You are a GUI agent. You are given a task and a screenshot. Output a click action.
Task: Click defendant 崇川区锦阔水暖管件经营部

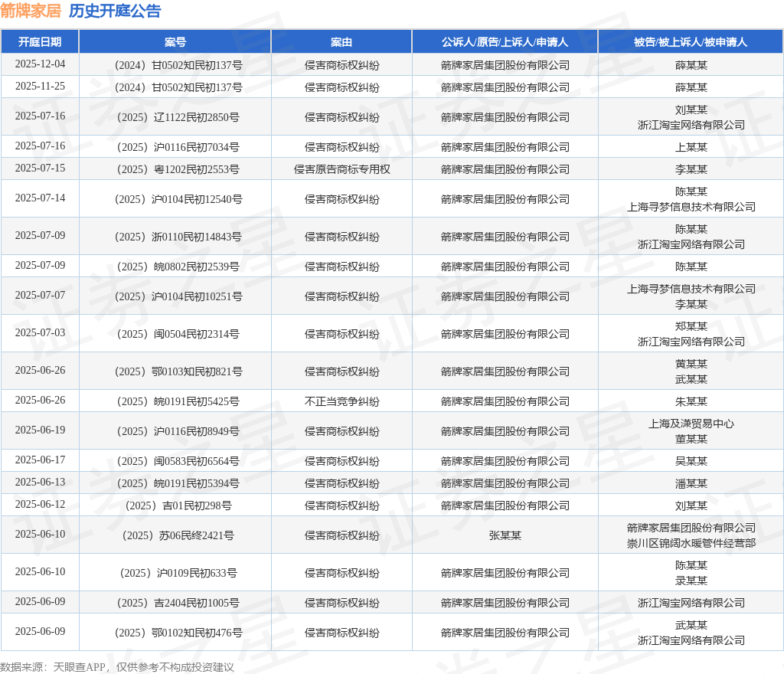(x=691, y=544)
